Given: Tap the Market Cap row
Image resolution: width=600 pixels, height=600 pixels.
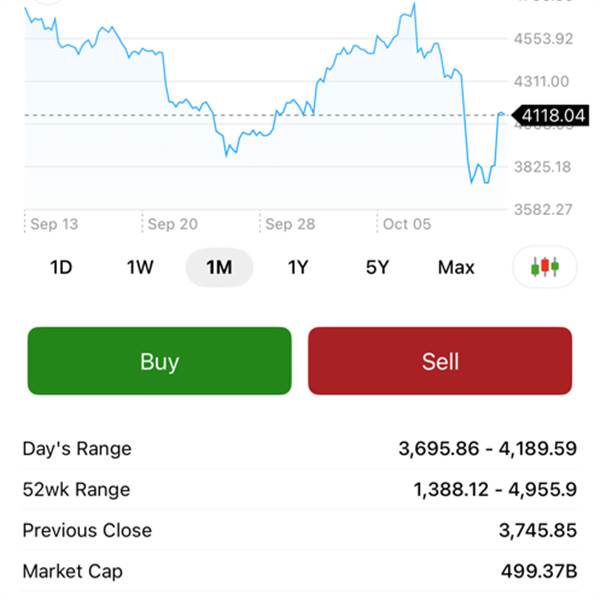Looking at the screenshot, I should [299, 572].
